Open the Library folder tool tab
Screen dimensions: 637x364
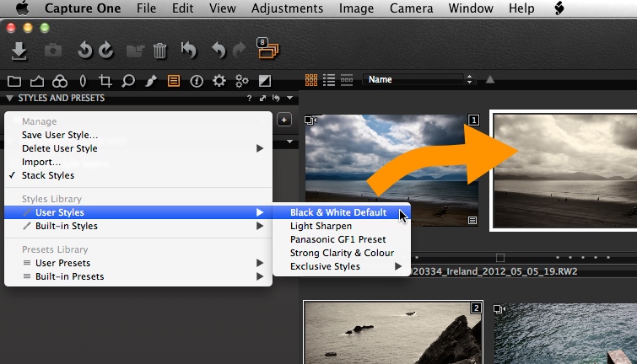tap(14, 81)
